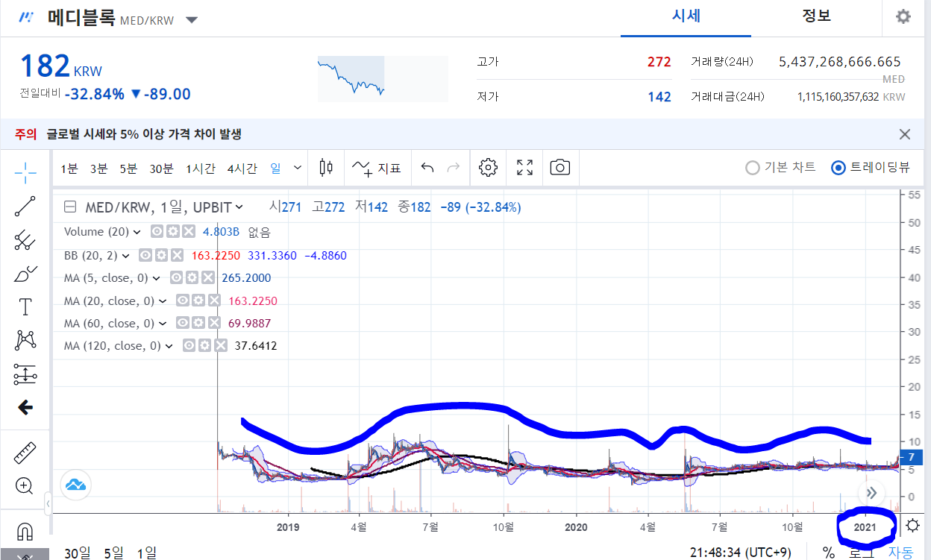Click the back arrow in drawing toolbar
This screenshot has height=560, width=931.
[25, 407]
